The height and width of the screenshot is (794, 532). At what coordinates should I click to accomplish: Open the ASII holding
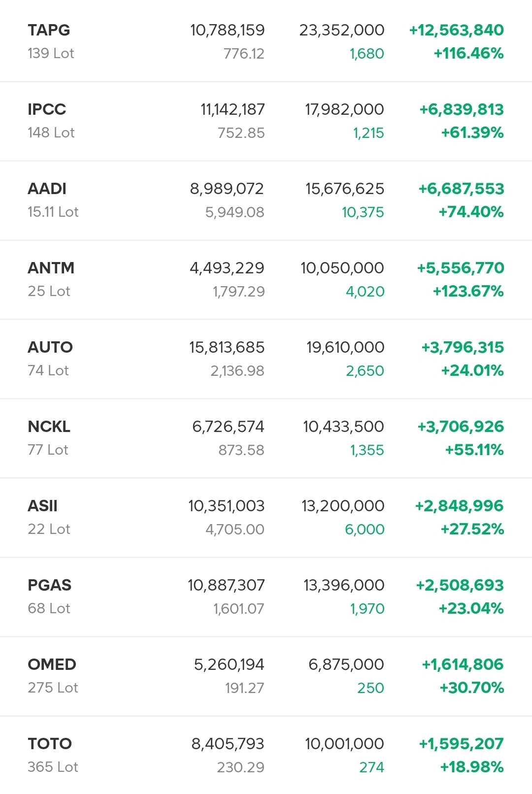click(x=42, y=506)
